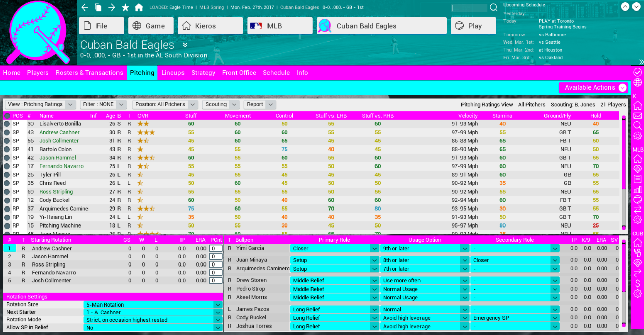Toggle the selection circle for Tyler Pill
Viewport: 644px width, 335px height.
pyautogui.click(x=7, y=175)
